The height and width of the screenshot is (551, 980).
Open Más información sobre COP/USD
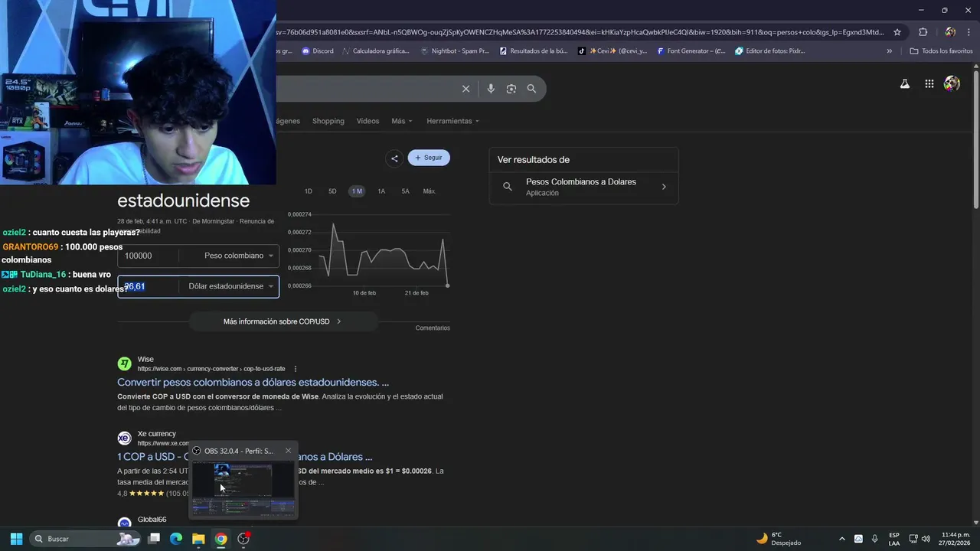click(283, 321)
